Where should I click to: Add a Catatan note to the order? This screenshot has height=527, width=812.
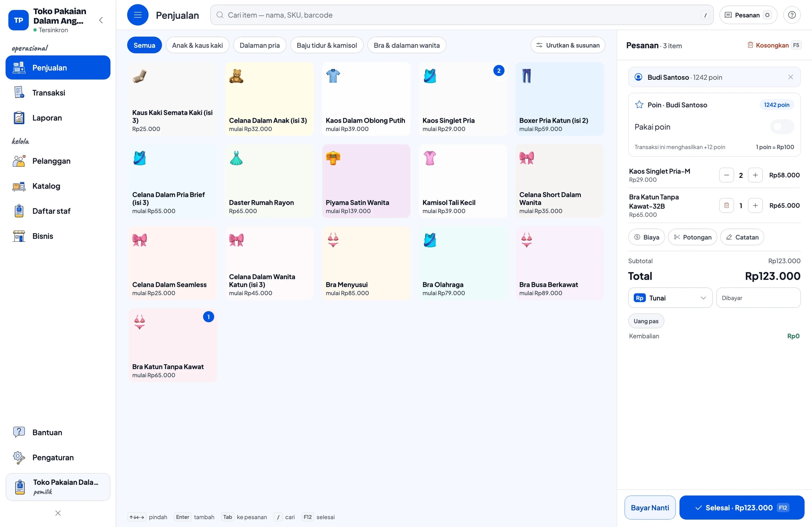742,237
